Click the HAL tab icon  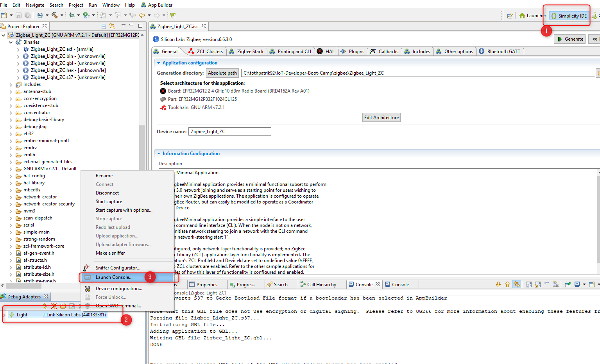tap(320, 51)
